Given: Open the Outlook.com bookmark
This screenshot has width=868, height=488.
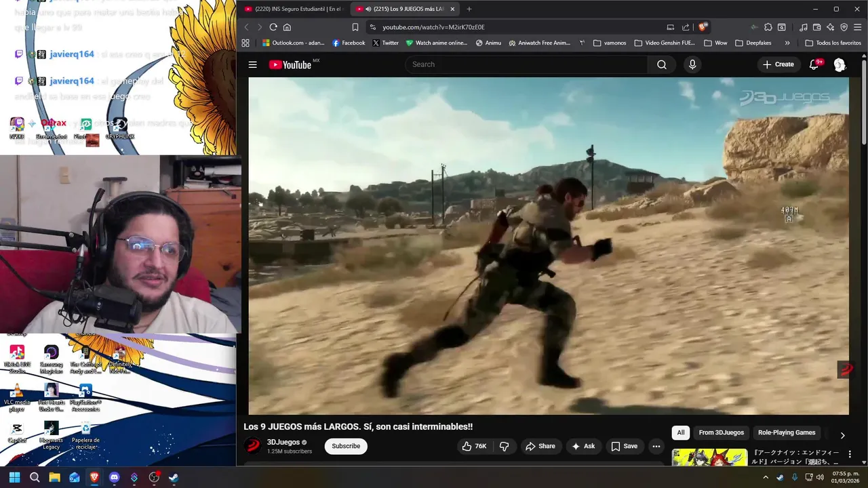Looking at the screenshot, I should pos(294,43).
